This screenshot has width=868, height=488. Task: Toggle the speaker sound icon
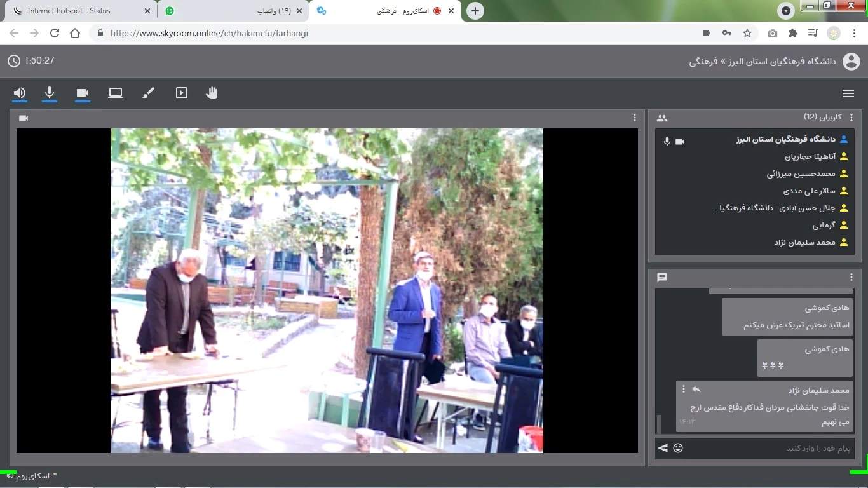pyautogui.click(x=20, y=93)
